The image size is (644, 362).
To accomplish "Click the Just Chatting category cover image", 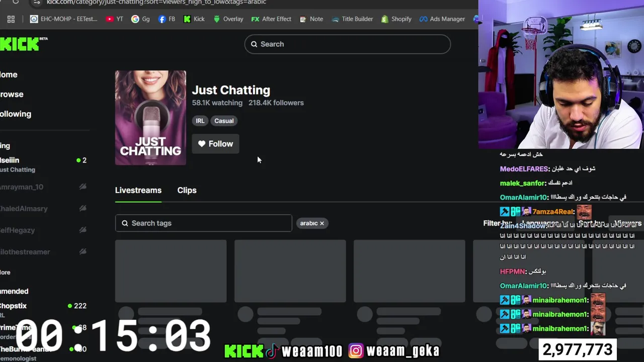I will point(150,118).
